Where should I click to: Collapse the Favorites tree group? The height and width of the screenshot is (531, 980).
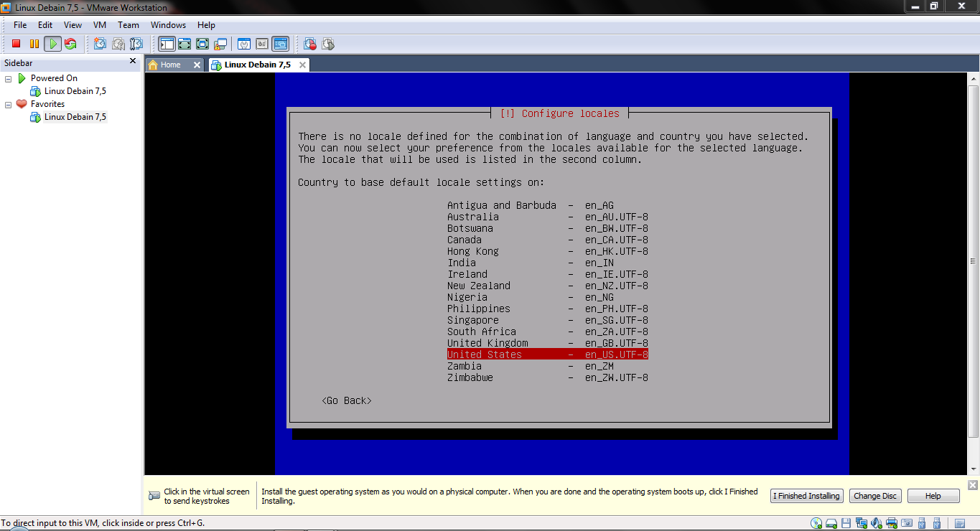tap(9, 104)
